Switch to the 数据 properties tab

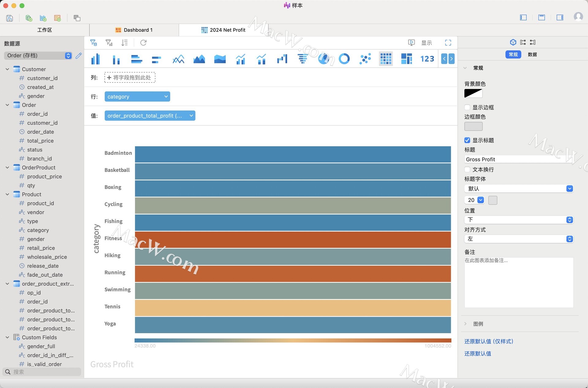click(532, 54)
